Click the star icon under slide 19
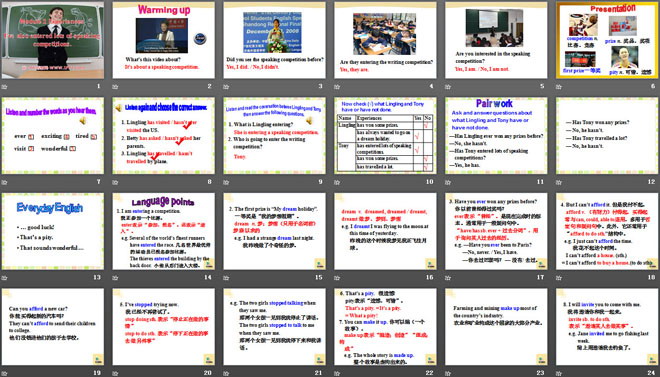The image size is (660, 377). click(4, 373)
